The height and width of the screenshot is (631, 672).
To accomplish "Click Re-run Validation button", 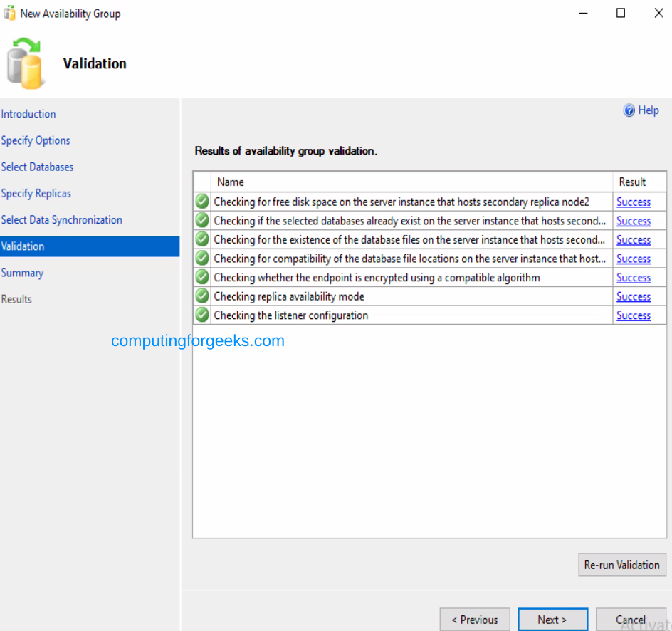I will point(622,565).
